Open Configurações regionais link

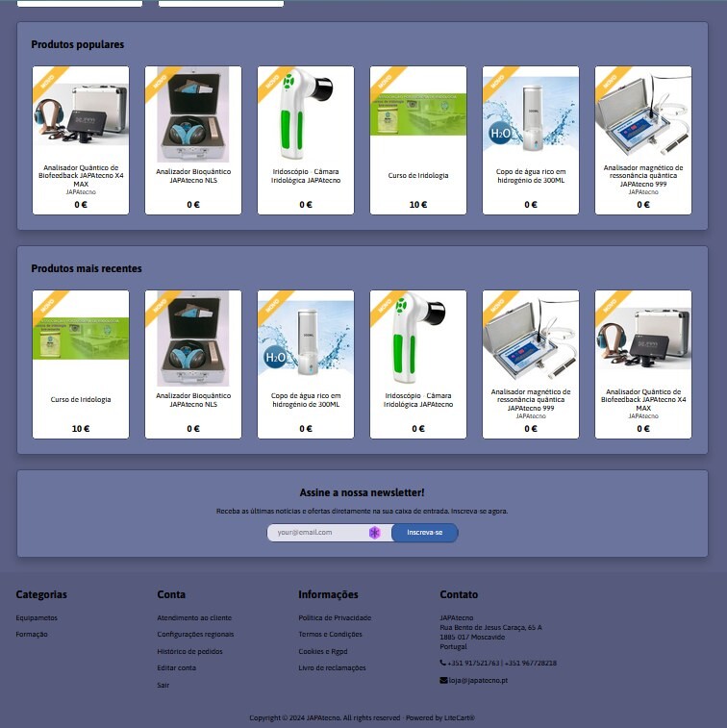tap(195, 635)
